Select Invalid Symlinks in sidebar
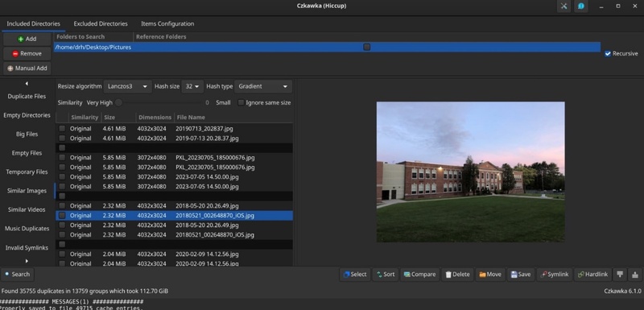Viewport: 644px width, 310px height. tap(27, 248)
